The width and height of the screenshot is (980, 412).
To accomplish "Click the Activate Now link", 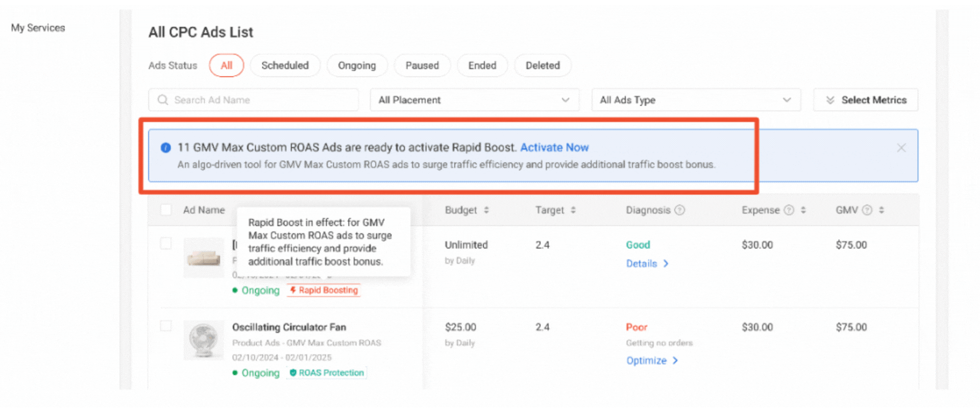I will pyautogui.click(x=554, y=147).
